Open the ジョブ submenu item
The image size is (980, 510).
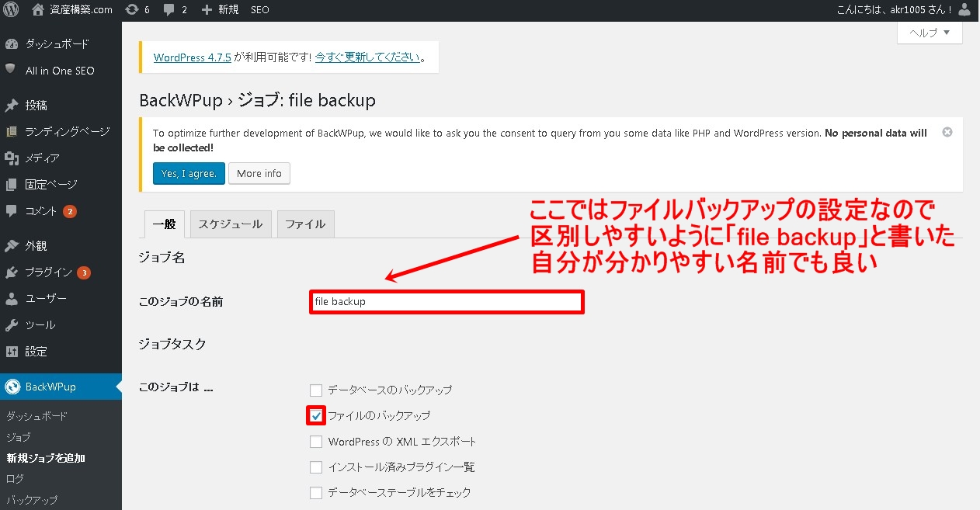[x=19, y=437]
